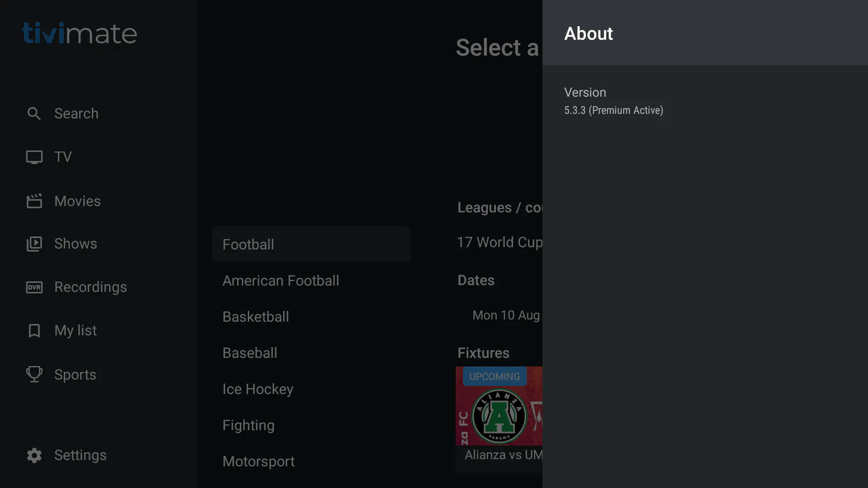Open the Settings gear icon
Screen dimensions: 868x488
pyautogui.click(x=34, y=455)
